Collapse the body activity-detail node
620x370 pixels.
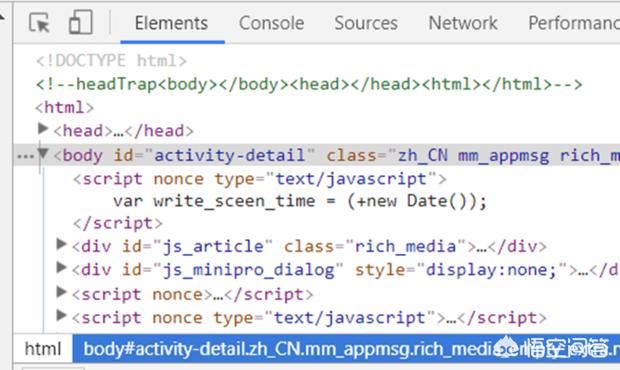[x=43, y=153]
